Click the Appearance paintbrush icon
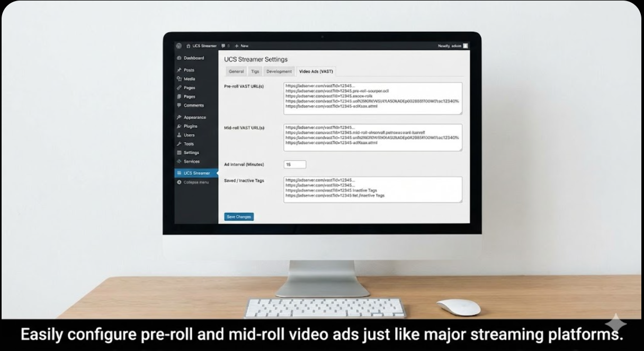 [179, 118]
